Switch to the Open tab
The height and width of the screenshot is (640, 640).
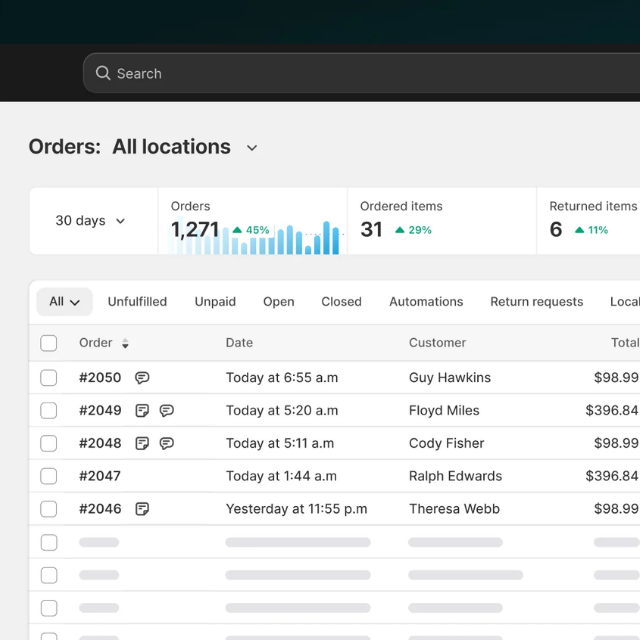click(278, 302)
